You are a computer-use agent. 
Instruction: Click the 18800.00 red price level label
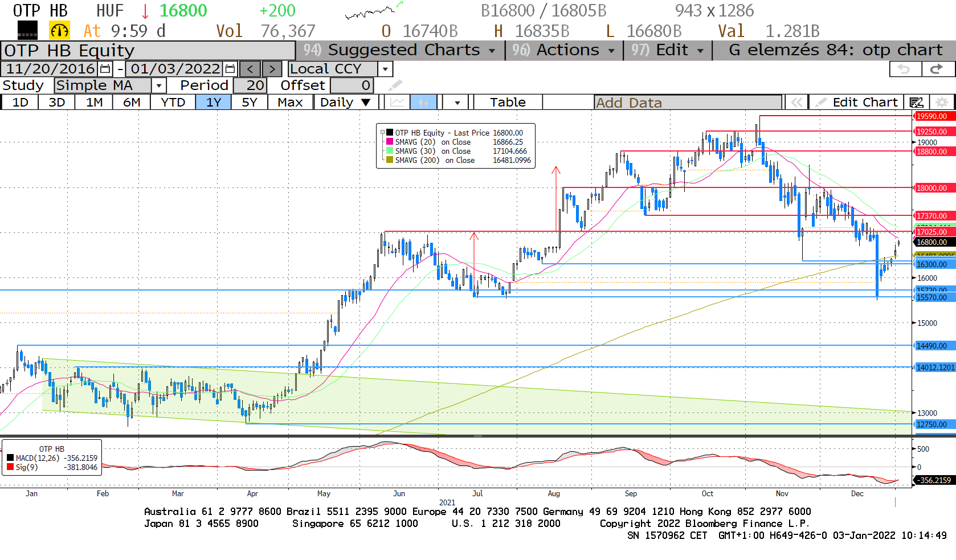pyautogui.click(x=934, y=152)
